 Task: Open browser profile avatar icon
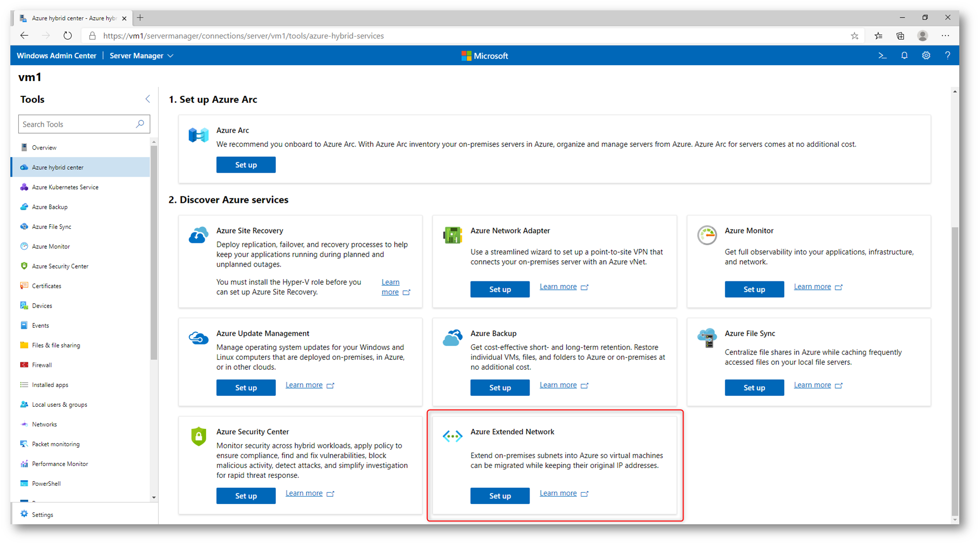(x=922, y=36)
